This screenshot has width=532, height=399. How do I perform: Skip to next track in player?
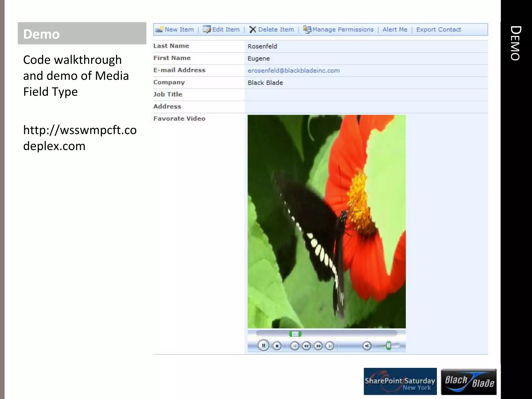(330, 346)
